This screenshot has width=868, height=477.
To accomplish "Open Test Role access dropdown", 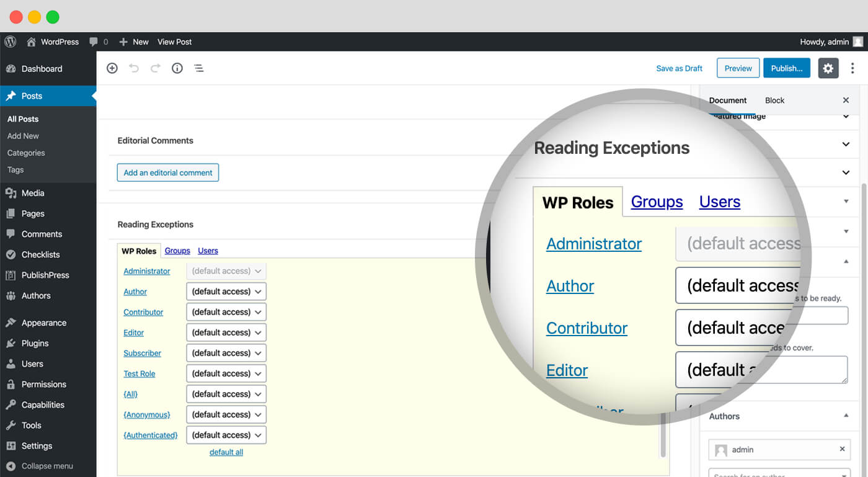I will pyautogui.click(x=226, y=373).
